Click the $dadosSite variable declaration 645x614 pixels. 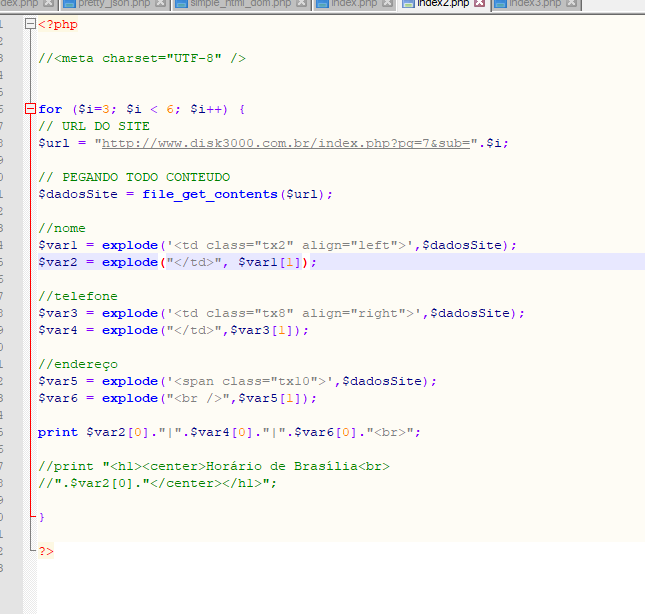(x=78, y=194)
